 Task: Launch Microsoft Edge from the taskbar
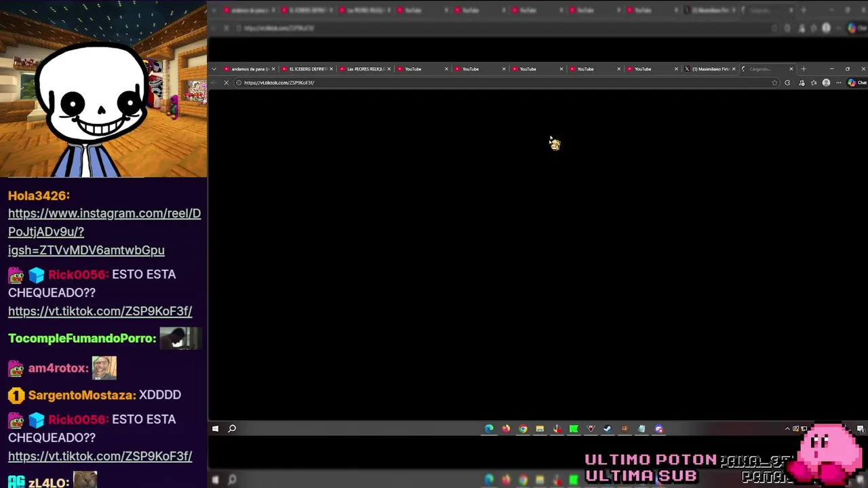[489, 428]
